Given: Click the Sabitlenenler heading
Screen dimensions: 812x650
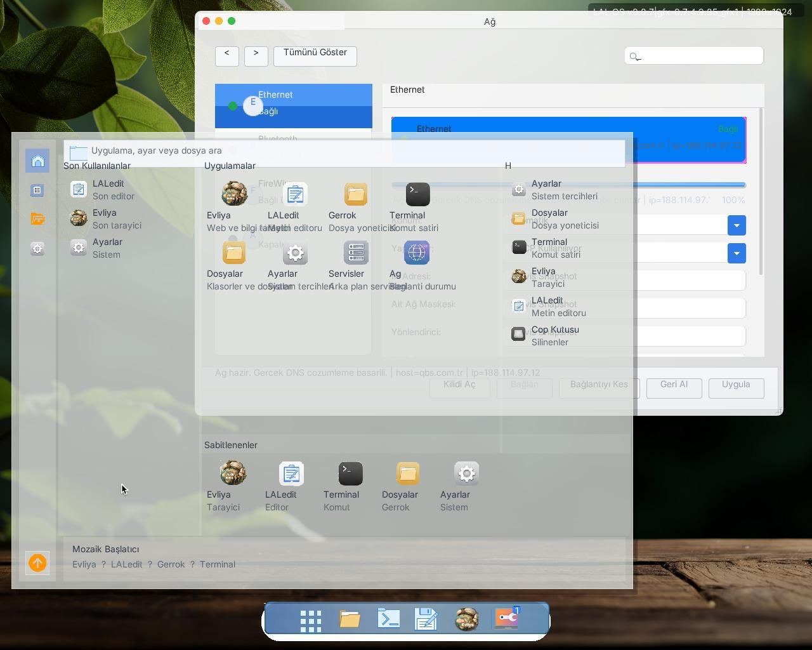Looking at the screenshot, I should (231, 445).
